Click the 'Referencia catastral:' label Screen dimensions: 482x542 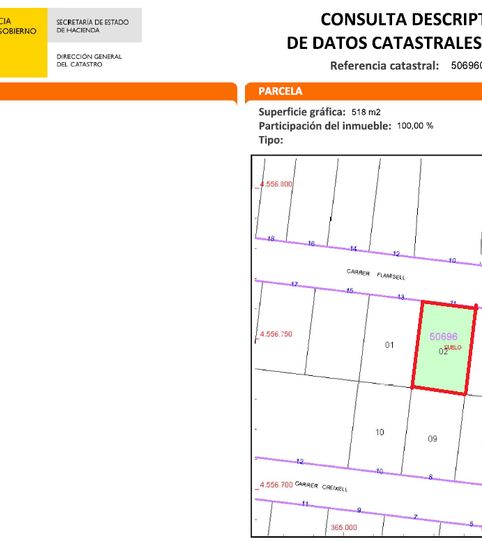pos(384,65)
